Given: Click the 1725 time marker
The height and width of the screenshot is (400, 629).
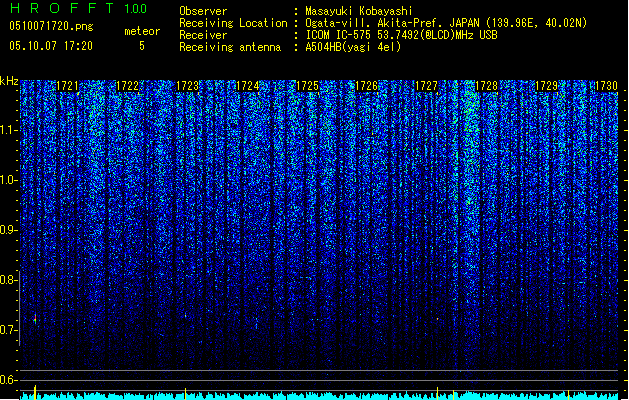Looking at the screenshot, I should (x=307, y=86).
